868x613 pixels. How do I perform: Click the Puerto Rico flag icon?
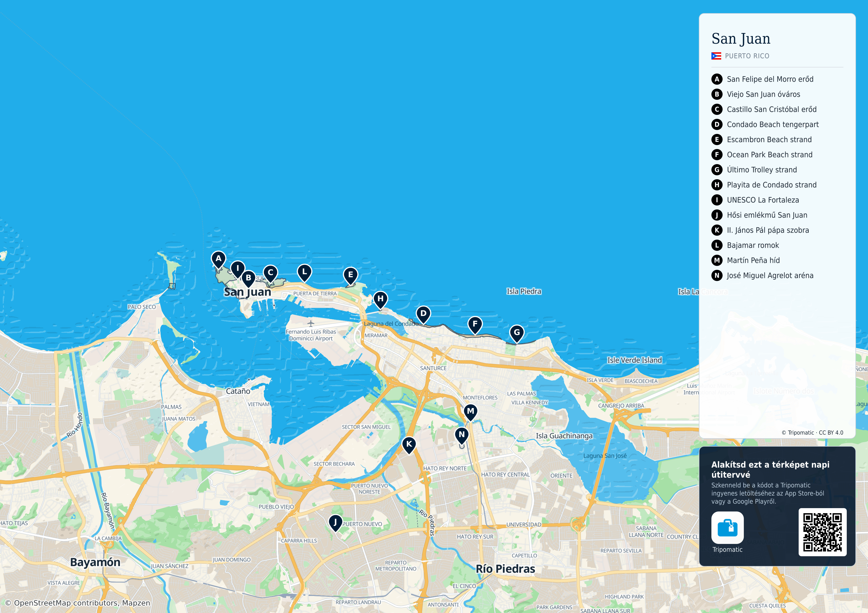tap(716, 56)
